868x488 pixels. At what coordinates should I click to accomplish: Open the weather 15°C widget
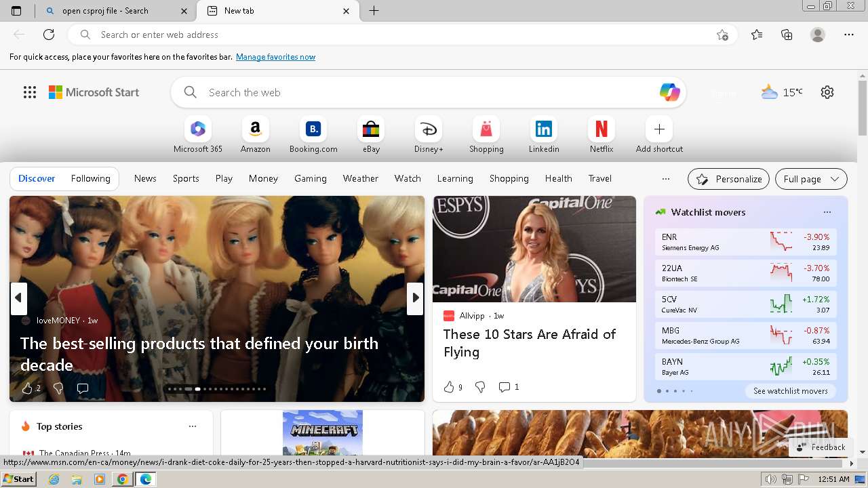pos(781,92)
